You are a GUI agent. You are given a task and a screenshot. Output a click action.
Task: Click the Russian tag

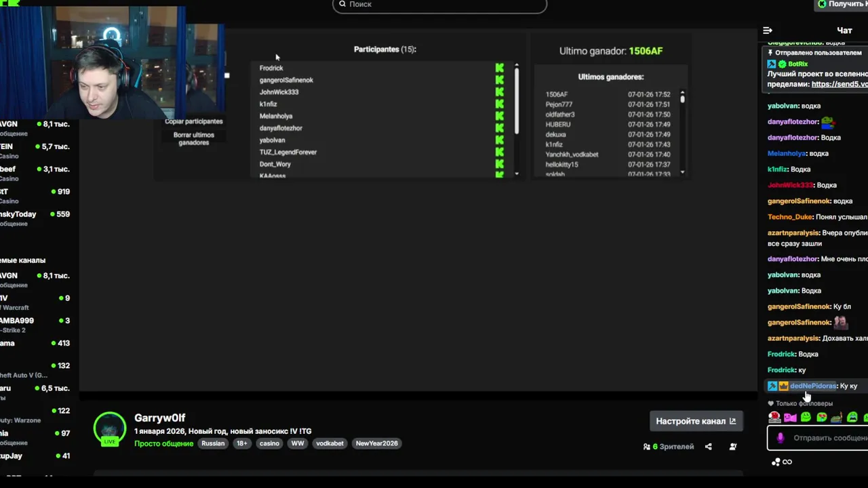pyautogui.click(x=213, y=443)
